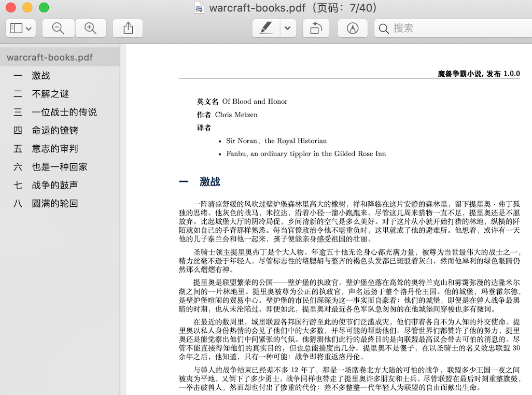532x395 pixels.
Task: Click Sir Noran, the Royal Historian line
Action: tap(276, 140)
